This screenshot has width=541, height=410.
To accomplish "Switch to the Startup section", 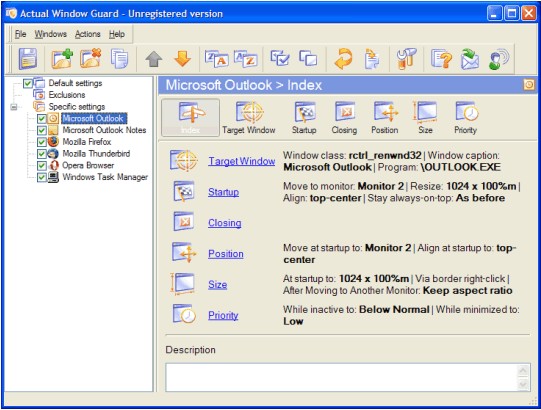I will tap(304, 118).
